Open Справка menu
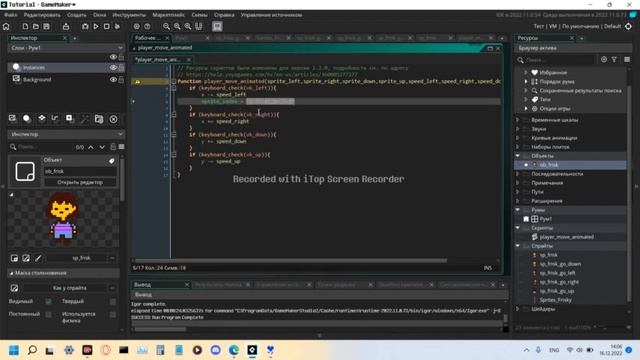Screen dimensions: 640x360 [x=224, y=15]
